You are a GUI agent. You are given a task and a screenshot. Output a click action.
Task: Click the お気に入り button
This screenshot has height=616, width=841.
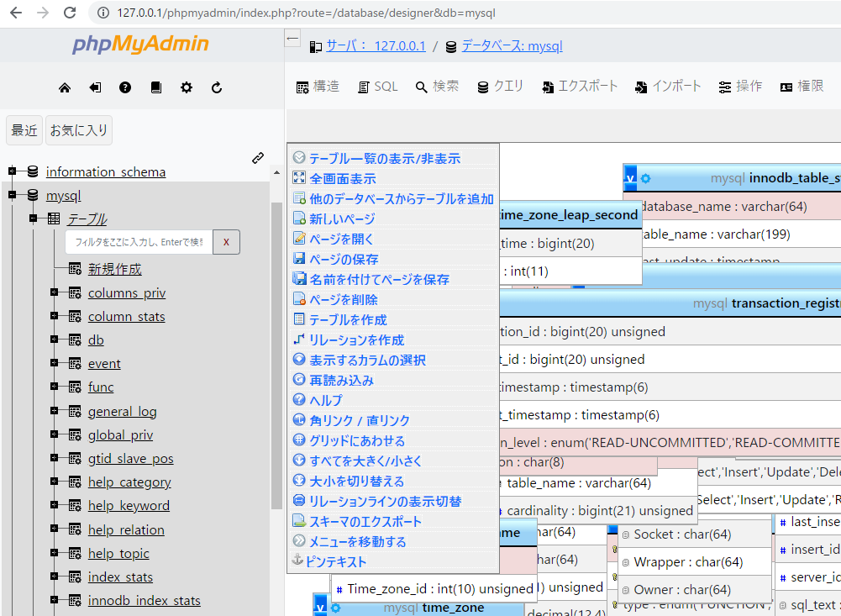(79, 130)
